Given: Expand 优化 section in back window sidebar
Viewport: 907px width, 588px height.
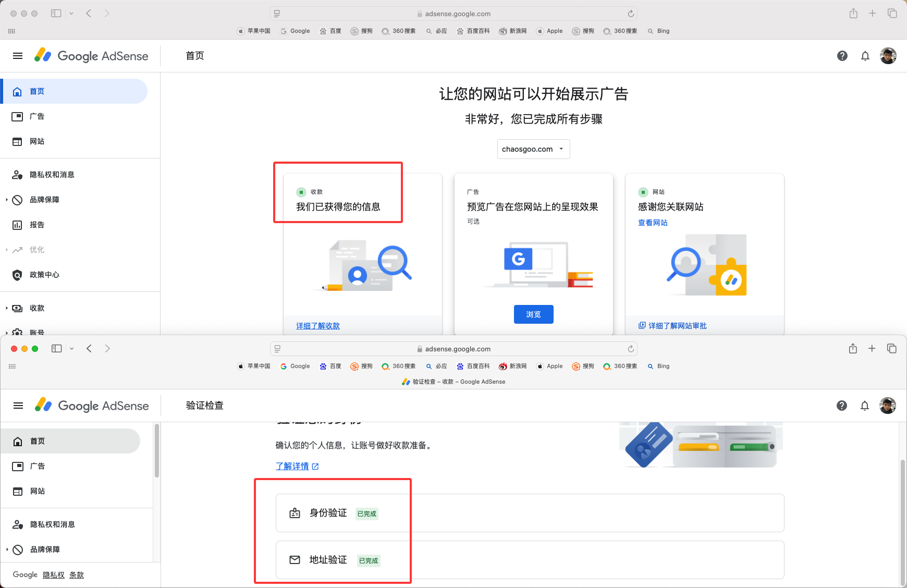Looking at the screenshot, I should [7, 250].
